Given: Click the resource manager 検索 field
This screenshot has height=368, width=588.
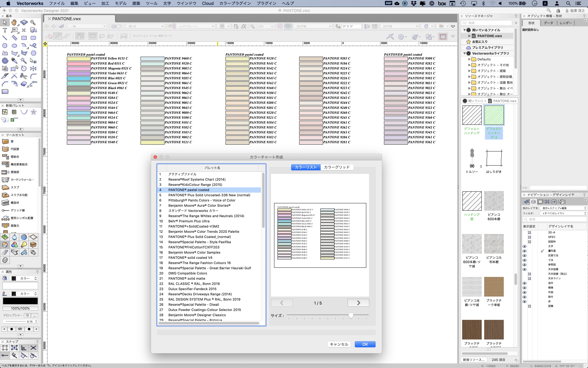Looking at the screenshot, I should click(487, 23).
